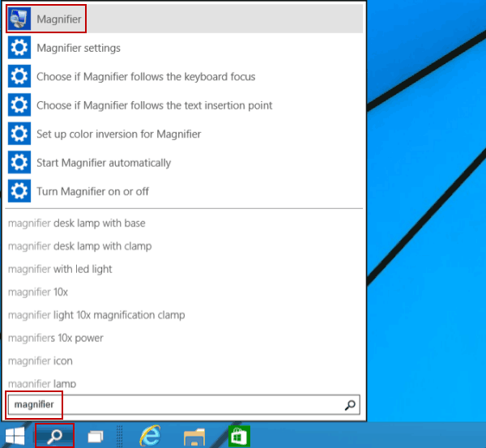486x448 pixels.
Task: Click the magnifying glass in the search box
Action: tap(350, 405)
